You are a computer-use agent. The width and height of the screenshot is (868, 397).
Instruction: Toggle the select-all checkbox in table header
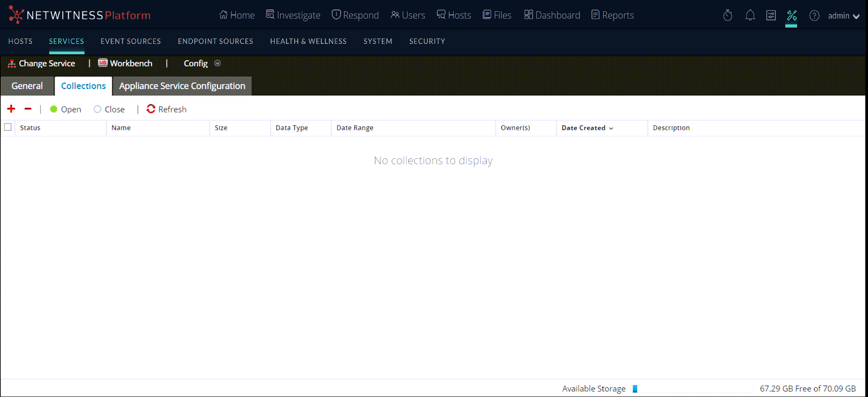8,128
